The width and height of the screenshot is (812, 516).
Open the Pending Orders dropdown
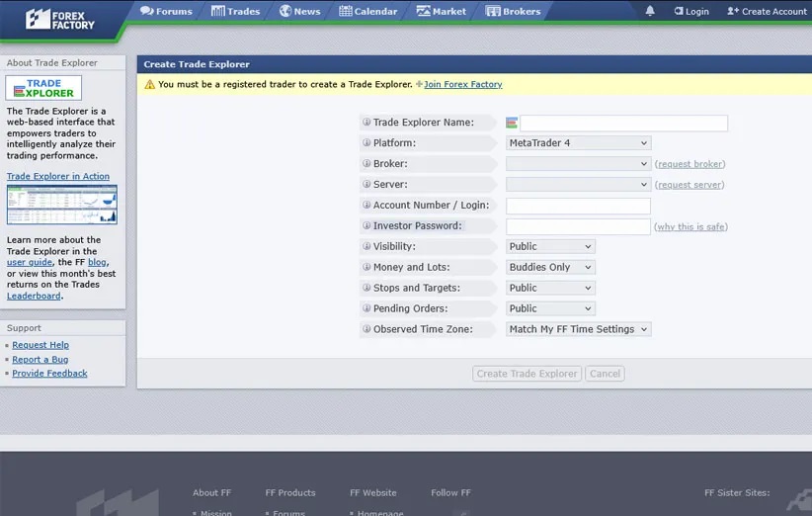coord(550,308)
